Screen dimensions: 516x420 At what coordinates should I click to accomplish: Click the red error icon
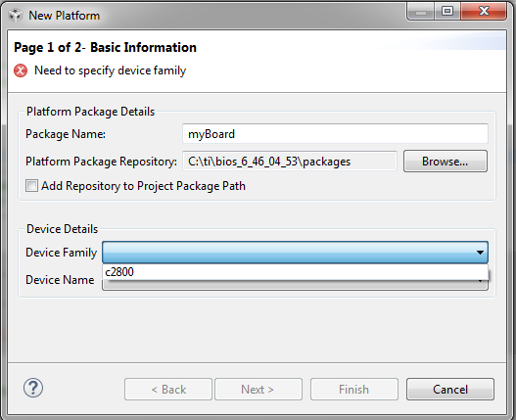(x=21, y=70)
